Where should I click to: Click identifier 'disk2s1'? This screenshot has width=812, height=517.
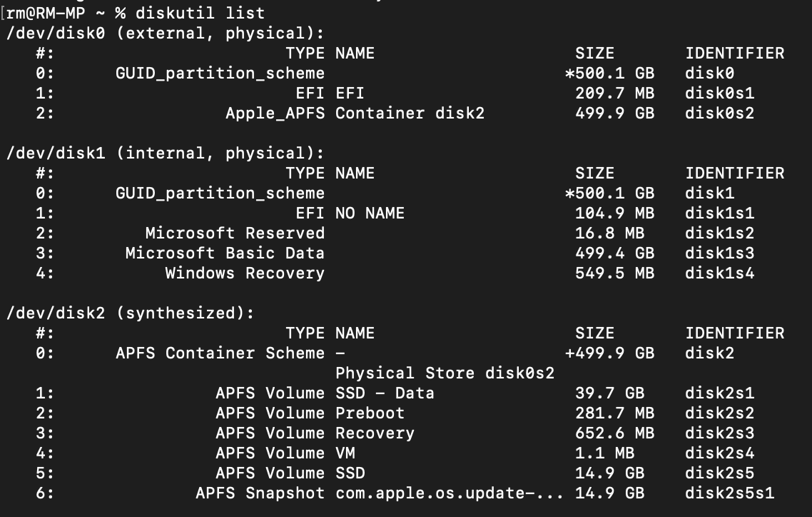pyautogui.click(x=719, y=393)
